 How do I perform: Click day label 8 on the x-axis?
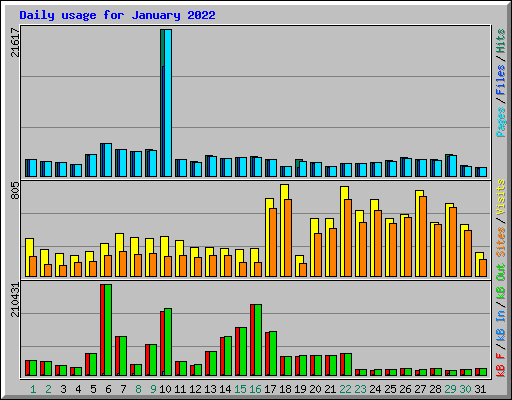(138, 389)
